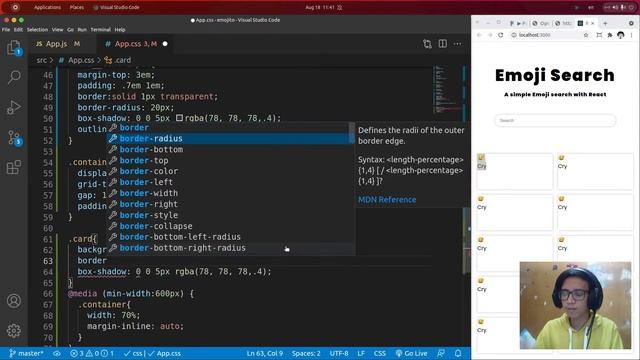Choose border-style suggestion
Viewport: 640px width, 360px height.
[231, 215]
